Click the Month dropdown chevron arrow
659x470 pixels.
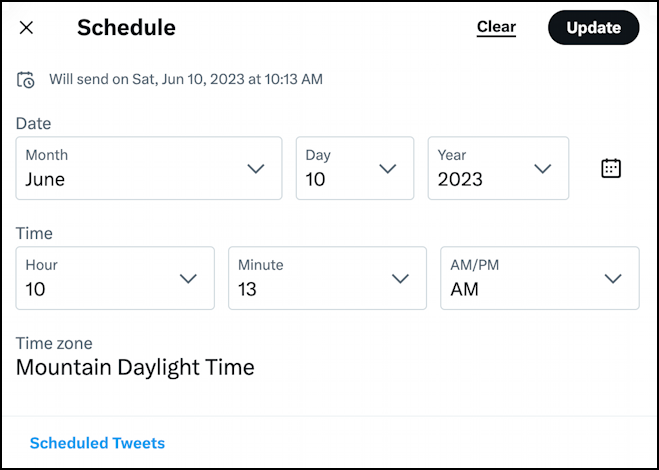tap(256, 169)
